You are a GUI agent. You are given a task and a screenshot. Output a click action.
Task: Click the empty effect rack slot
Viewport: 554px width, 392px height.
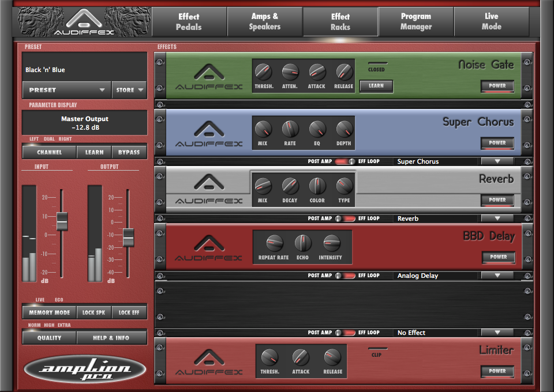coord(344,304)
